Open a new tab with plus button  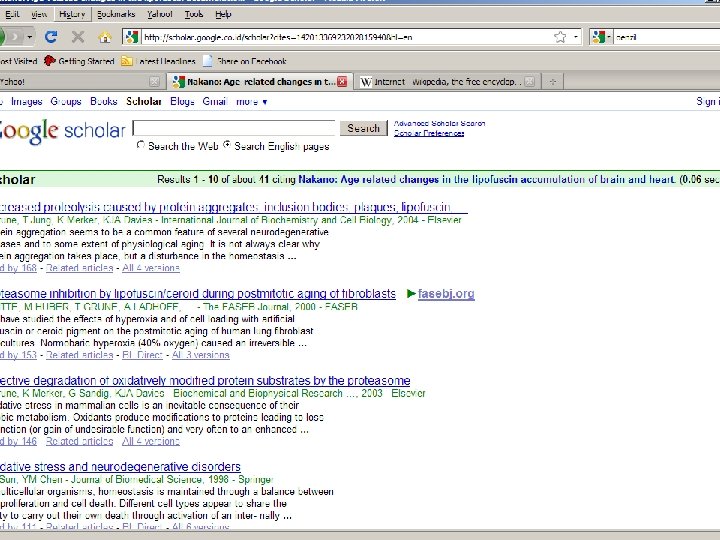pyautogui.click(x=553, y=82)
